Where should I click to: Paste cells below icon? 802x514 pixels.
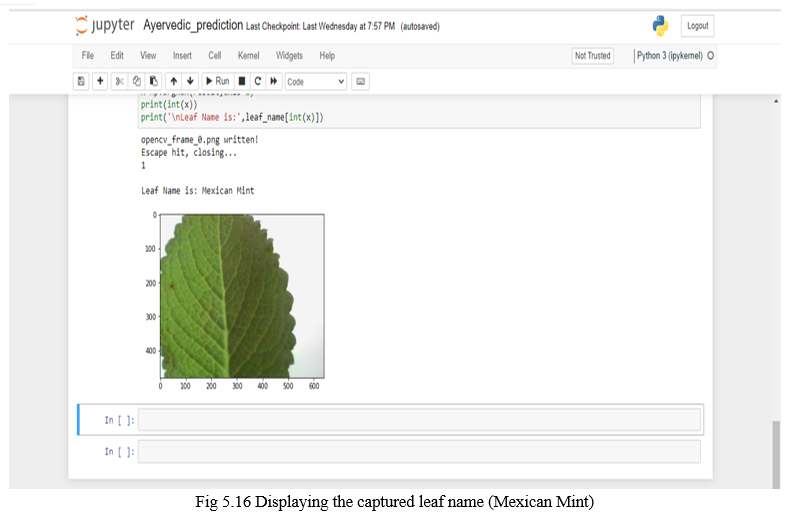tap(153, 81)
